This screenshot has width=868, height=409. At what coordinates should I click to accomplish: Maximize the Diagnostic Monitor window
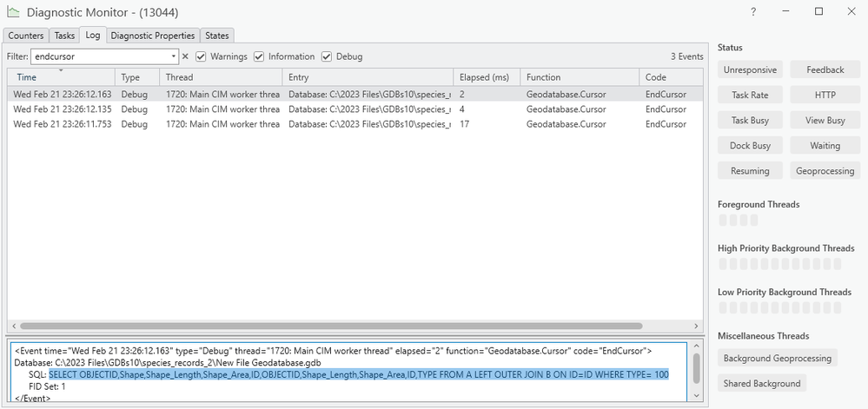pyautogui.click(x=818, y=11)
